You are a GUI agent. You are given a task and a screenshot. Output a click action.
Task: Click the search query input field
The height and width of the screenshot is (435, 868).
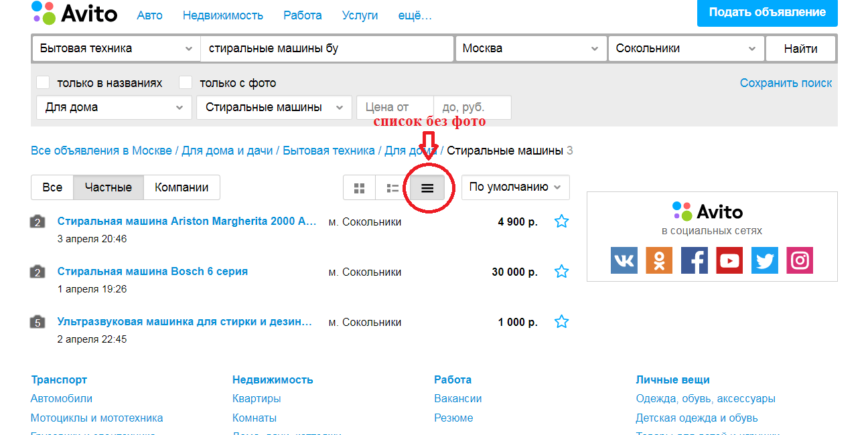pyautogui.click(x=328, y=49)
